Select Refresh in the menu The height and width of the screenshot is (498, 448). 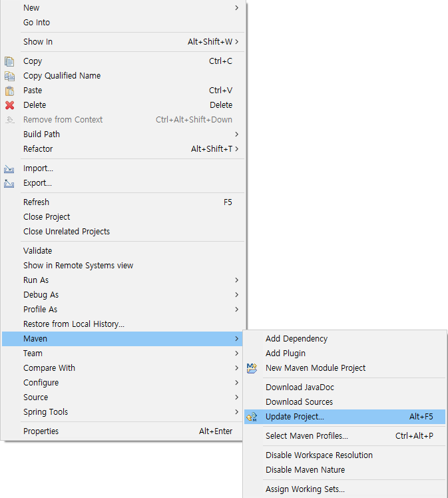point(123,202)
